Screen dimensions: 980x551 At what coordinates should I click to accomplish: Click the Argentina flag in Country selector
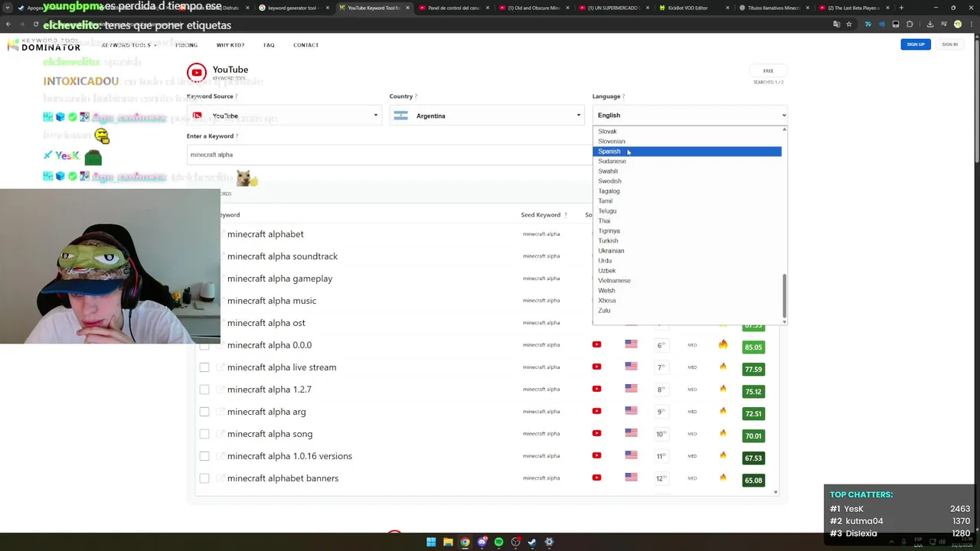click(x=400, y=116)
